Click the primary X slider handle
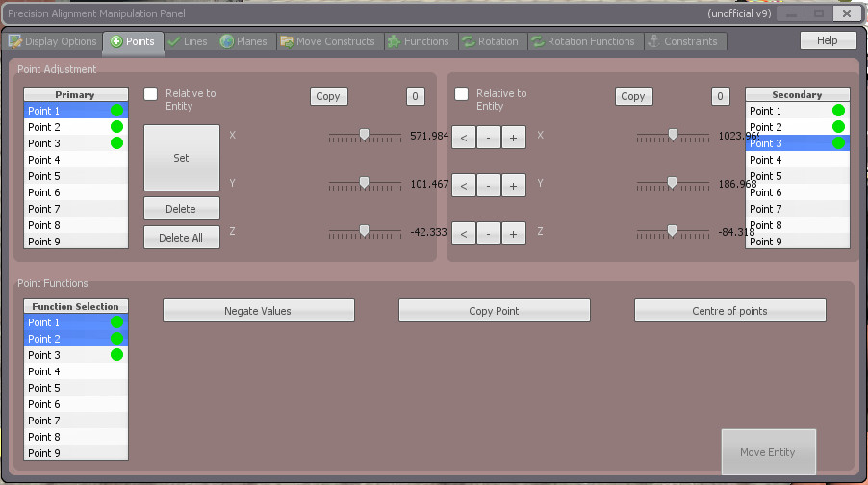868x485 pixels. [364, 135]
